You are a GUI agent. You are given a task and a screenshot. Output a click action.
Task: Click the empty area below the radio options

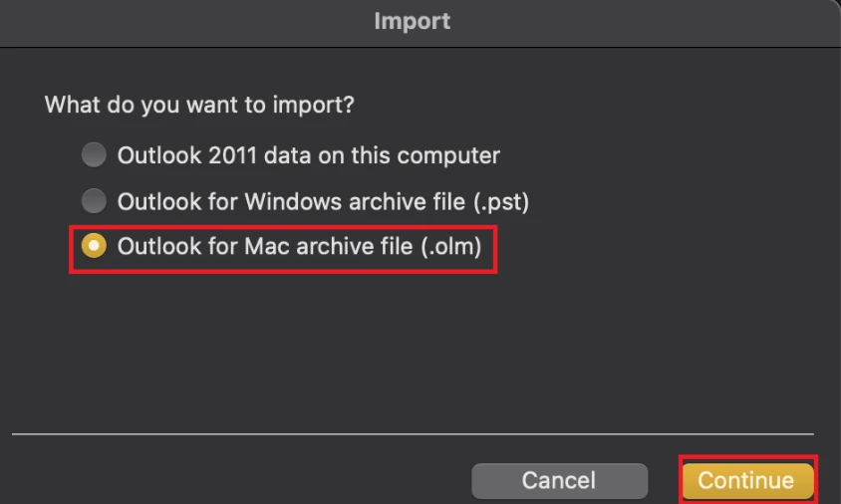click(x=413, y=349)
